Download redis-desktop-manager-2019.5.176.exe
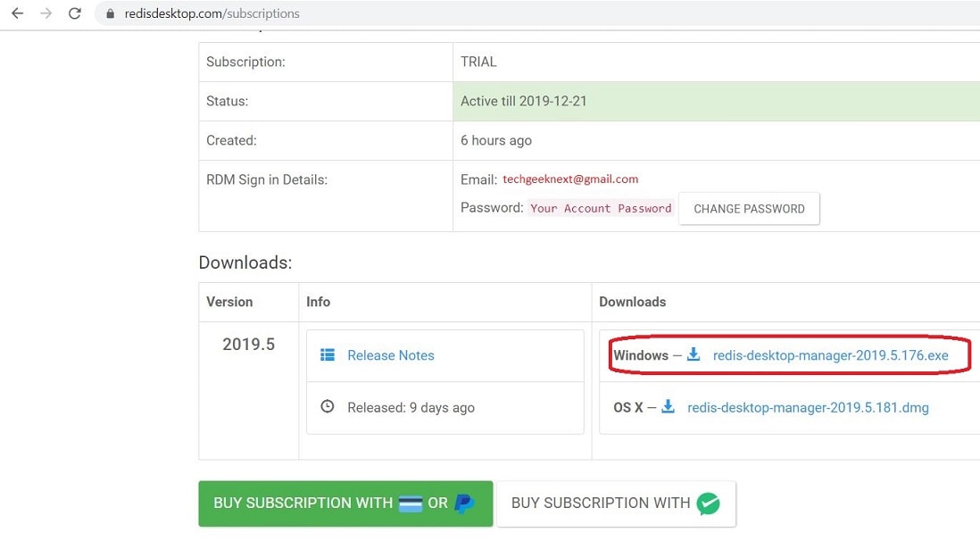 click(x=831, y=355)
